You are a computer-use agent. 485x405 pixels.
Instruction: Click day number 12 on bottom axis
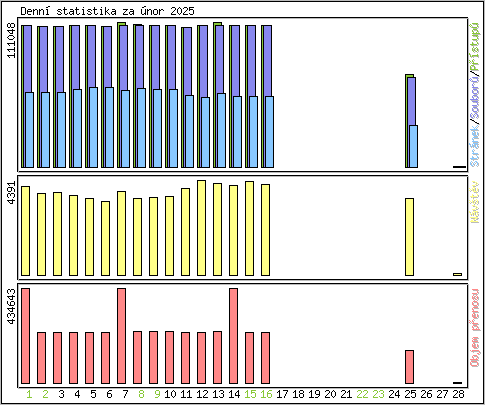[x=202, y=394]
